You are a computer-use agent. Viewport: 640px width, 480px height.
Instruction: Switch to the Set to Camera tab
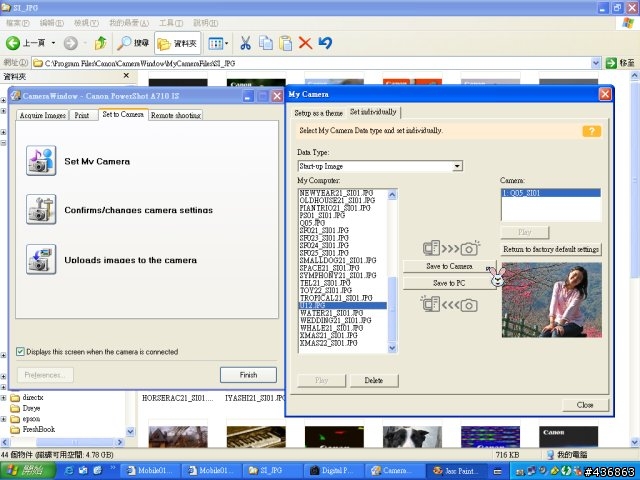point(123,114)
